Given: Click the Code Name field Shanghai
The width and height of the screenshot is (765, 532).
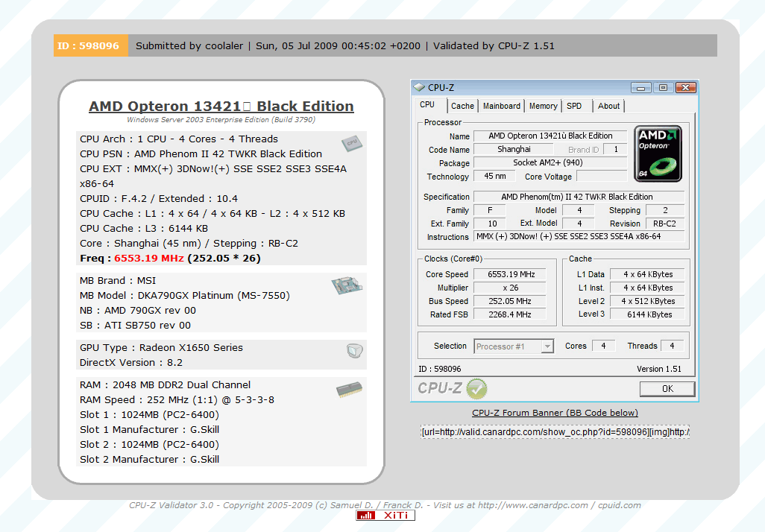Looking at the screenshot, I should point(513,149).
